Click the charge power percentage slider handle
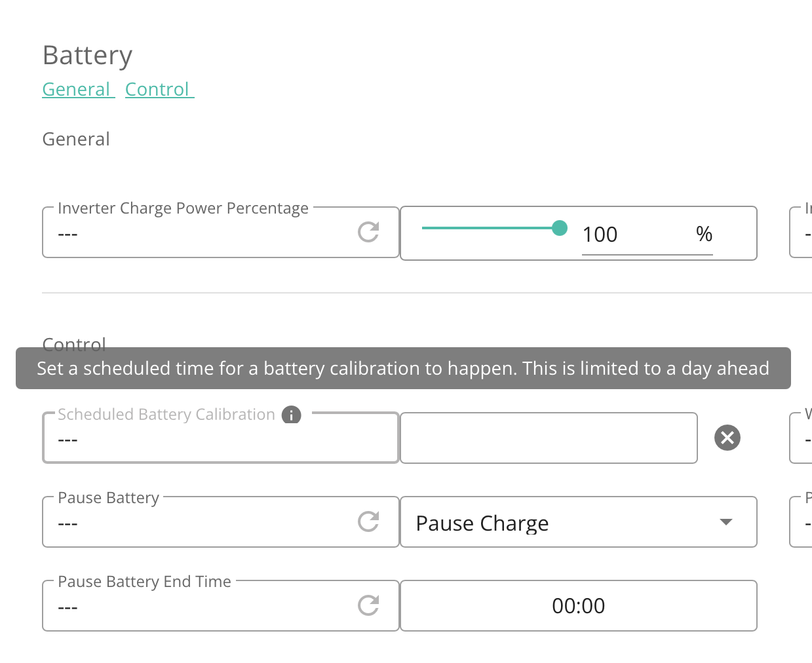This screenshot has height=663, width=812. (560, 228)
